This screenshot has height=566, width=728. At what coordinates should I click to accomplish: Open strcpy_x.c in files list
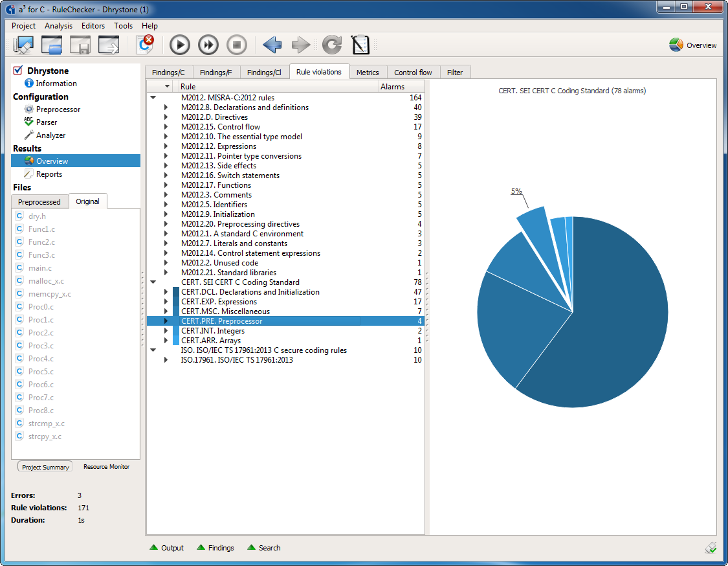click(x=45, y=436)
